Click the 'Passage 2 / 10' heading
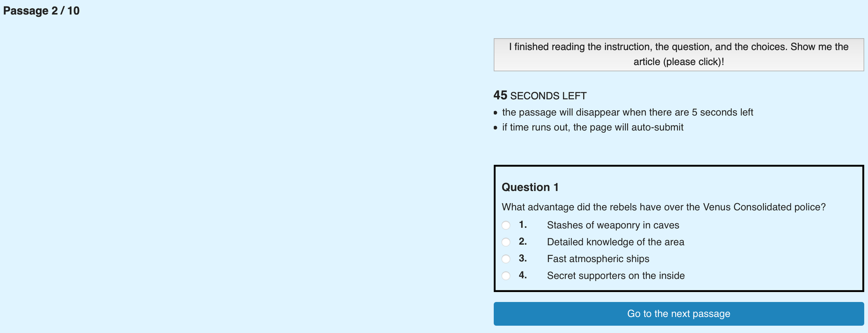The width and height of the screenshot is (868, 333). (41, 11)
